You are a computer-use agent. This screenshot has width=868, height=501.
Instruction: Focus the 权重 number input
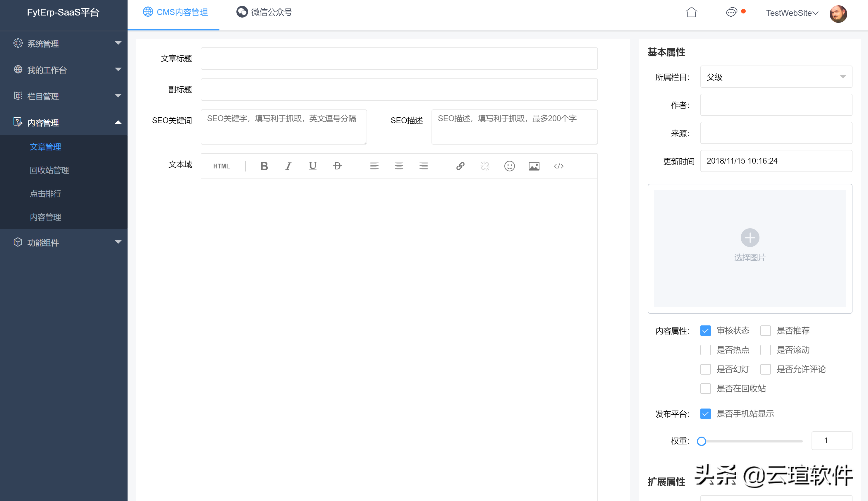coord(831,441)
